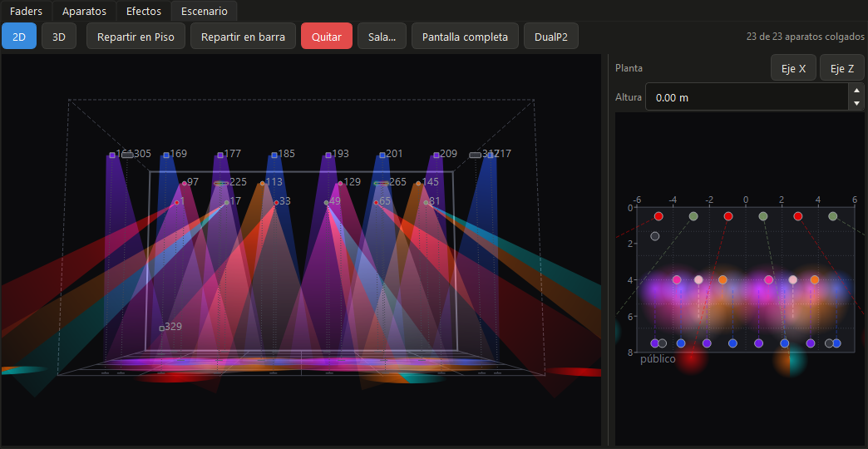This screenshot has height=449, width=868.
Task: Increase Altura value with up arrow
Action: click(x=857, y=91)
